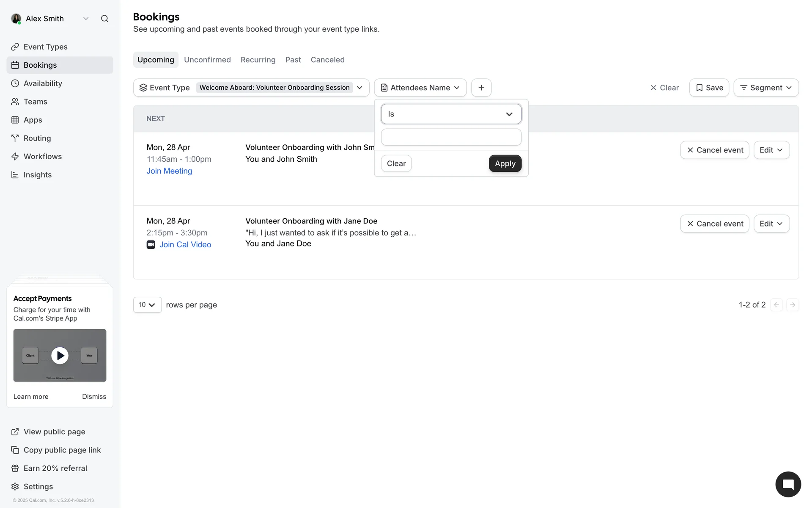This screenshot has width=812, height=508.
Task: Open the chat support bubble
Action: (788, 484)
